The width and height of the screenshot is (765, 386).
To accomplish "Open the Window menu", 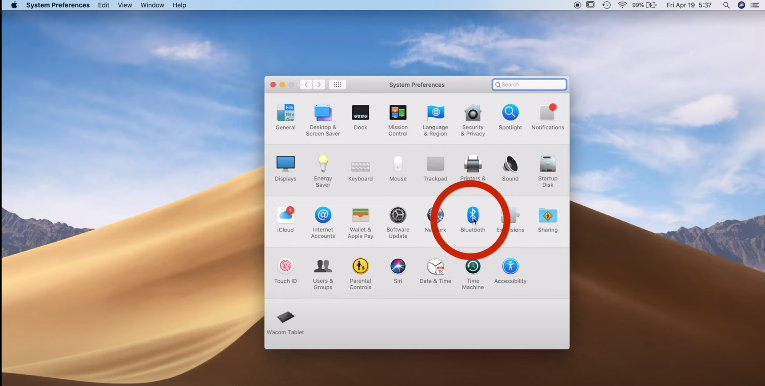I will (152, 5).
